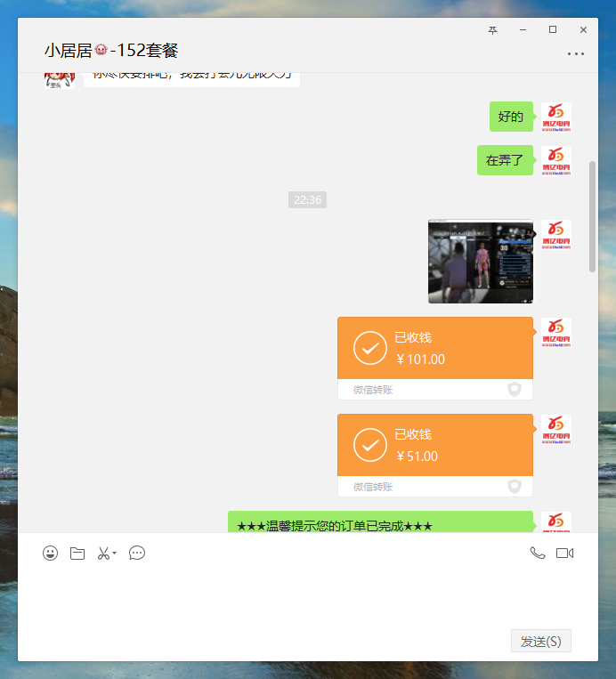The width and height of the screenshot is (616, 679).
Task: Click the message input area
Action: (308, 598)
